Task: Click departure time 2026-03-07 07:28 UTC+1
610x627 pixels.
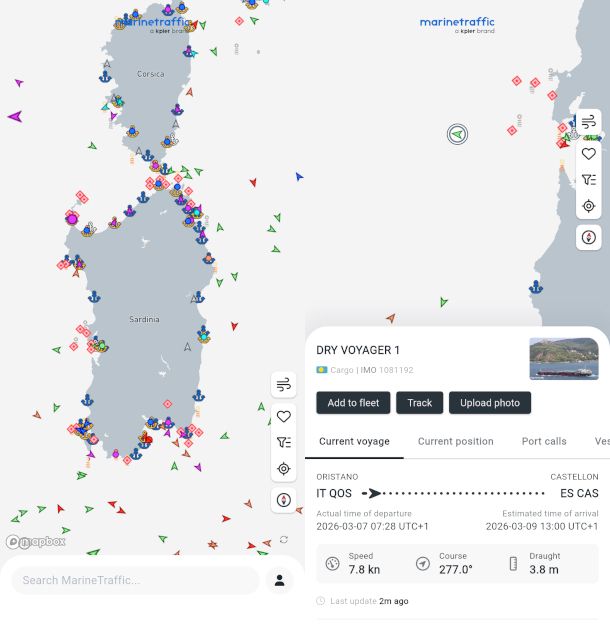Action: [x=372, y=526]
